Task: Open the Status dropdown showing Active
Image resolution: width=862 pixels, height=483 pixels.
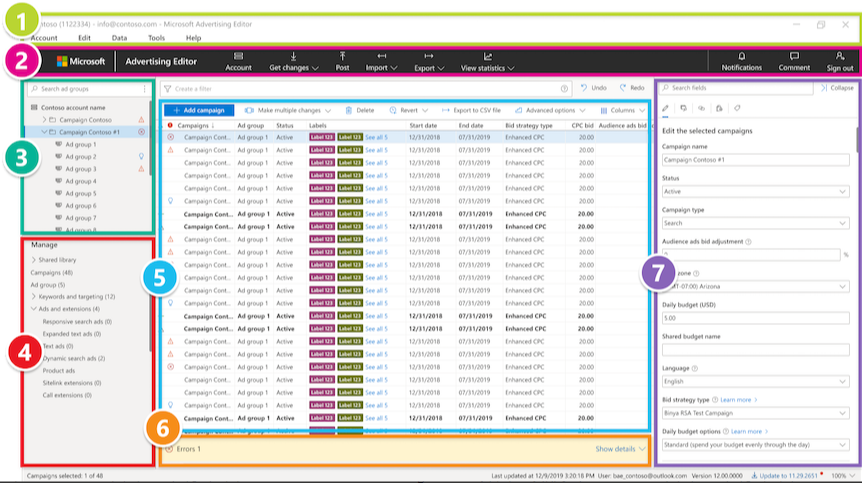Action: point(755,191)
